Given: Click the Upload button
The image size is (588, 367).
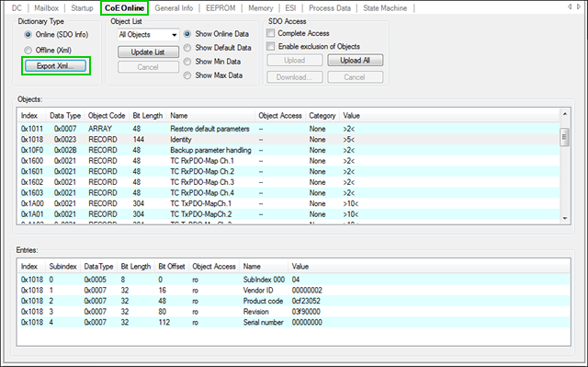Looking at the screenshot, I should (x=295, y=60).
